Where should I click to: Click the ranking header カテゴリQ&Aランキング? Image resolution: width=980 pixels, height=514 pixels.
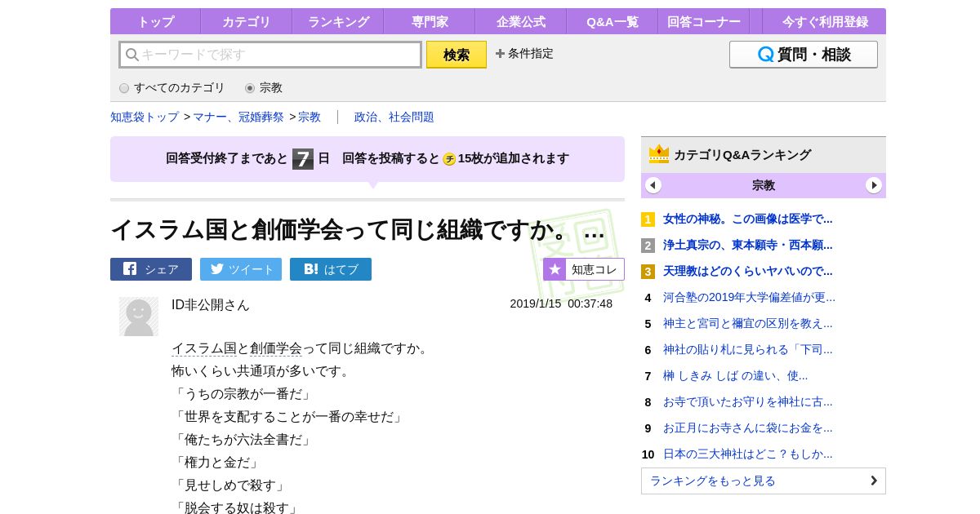742,154
